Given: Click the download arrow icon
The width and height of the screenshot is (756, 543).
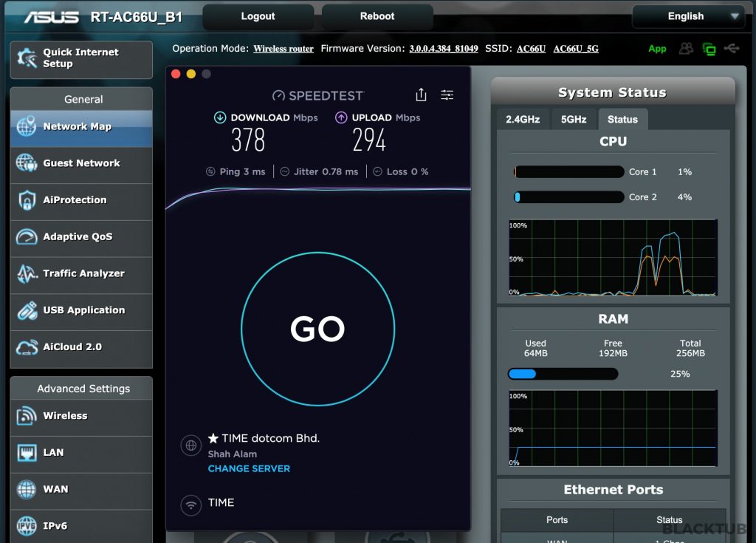Looking at the screenshot, I should click(x=220, y=117).
